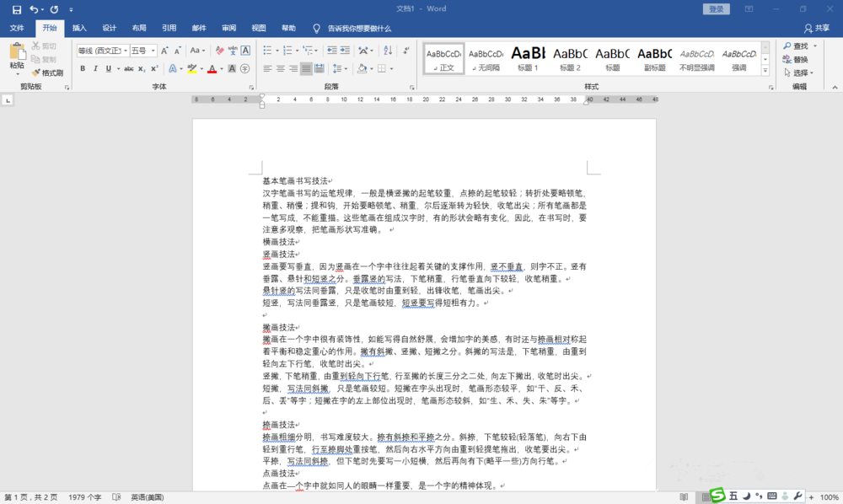Open the font size dropdown showing 五号

pyautogui.click(x=143, y=51)
